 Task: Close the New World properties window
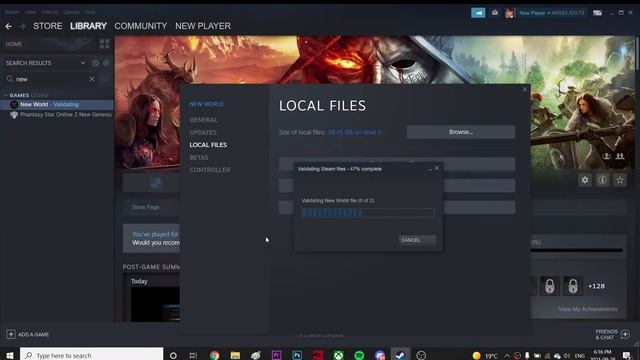tap(524, 90)
